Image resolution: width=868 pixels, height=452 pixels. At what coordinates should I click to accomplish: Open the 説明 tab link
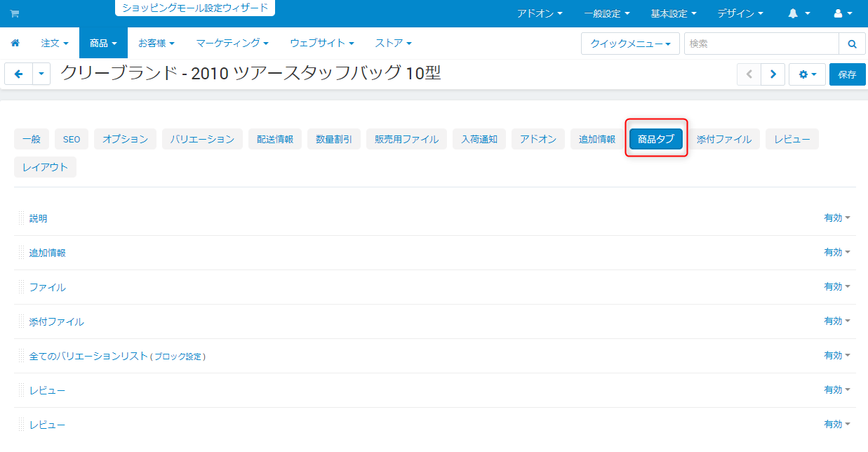pyautogui.click(x=39, y=218)
